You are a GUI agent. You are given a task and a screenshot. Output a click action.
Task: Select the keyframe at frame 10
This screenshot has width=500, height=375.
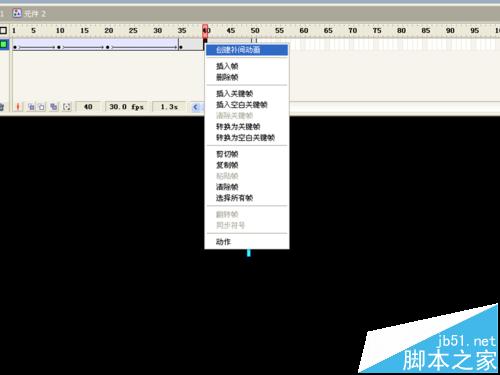pos(59,47)
